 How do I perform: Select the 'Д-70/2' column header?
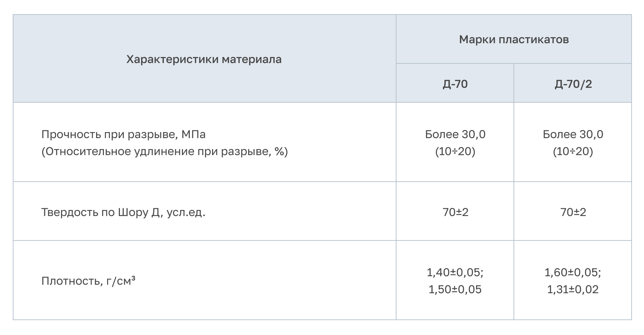(573, 84)
